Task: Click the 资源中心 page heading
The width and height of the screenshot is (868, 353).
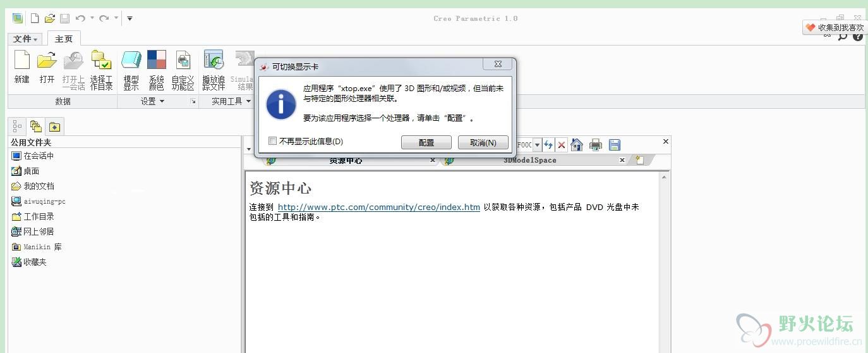Action: [x=280, y=188]
